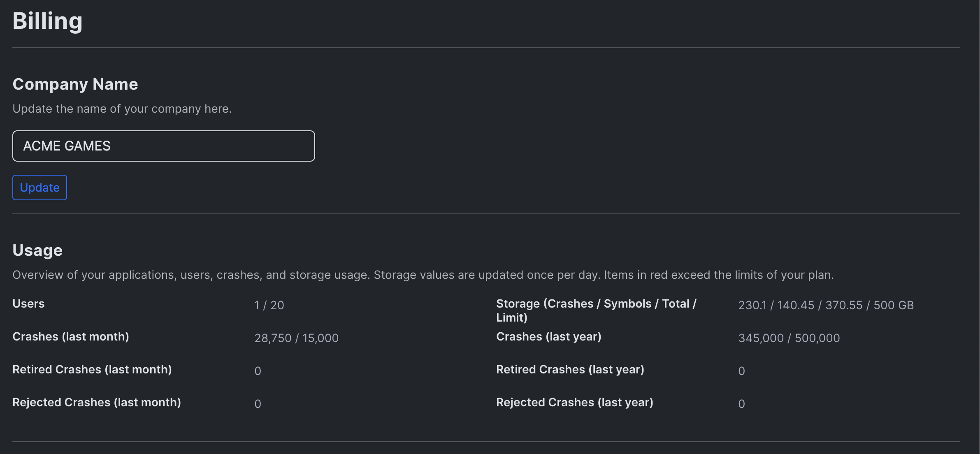This screenshot has height=454, width=980.
Task: Click the 345,000 / 500,000 crashes value
Action: click(x=789, y=338)
